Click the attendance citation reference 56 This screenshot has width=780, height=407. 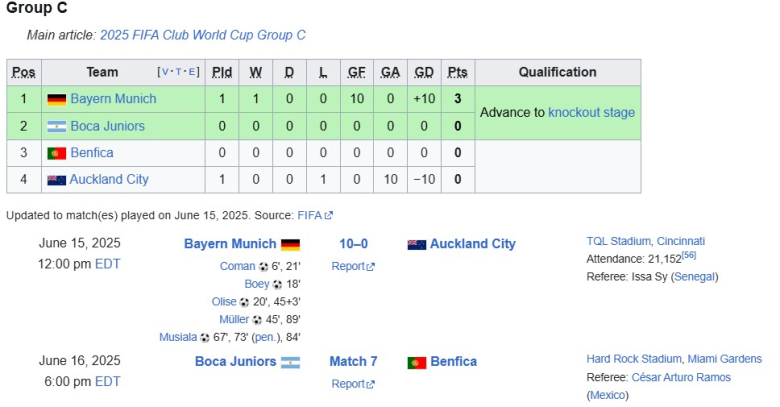click(688, 255)
